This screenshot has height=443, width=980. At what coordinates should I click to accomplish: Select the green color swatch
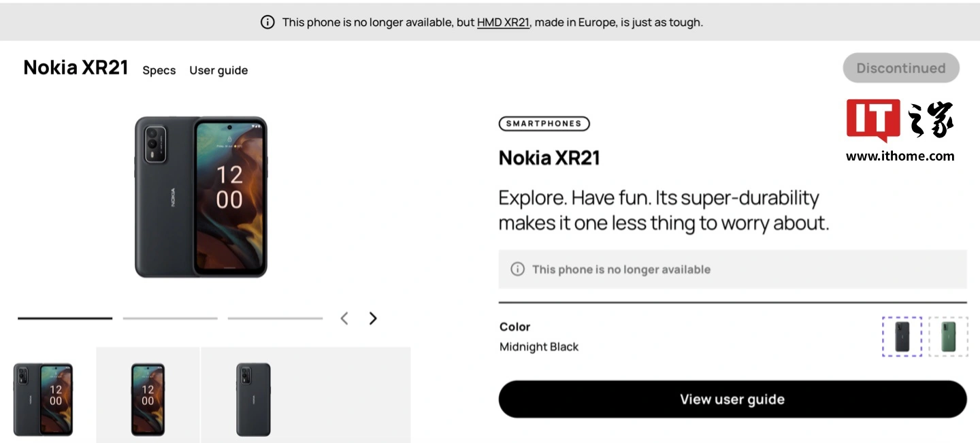pyautogui.click(x=948, y=336)
